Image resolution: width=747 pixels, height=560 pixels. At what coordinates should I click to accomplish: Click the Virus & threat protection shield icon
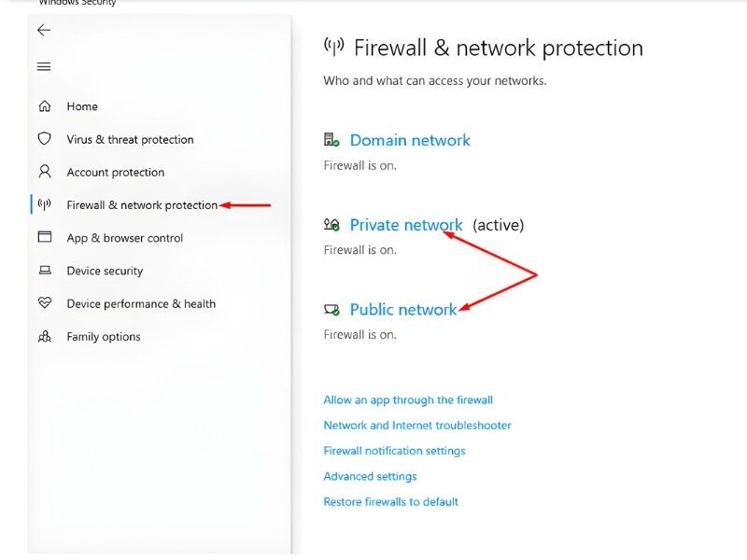(44, 139)
